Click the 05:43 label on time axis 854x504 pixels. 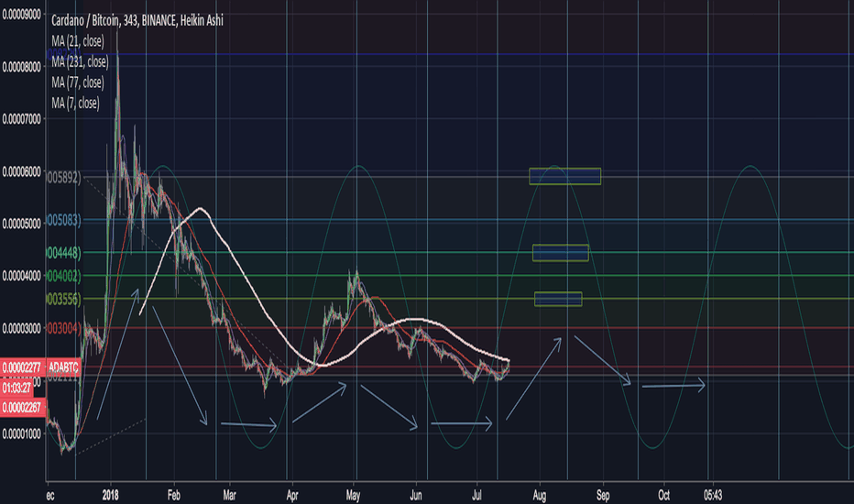click(713, 495)
